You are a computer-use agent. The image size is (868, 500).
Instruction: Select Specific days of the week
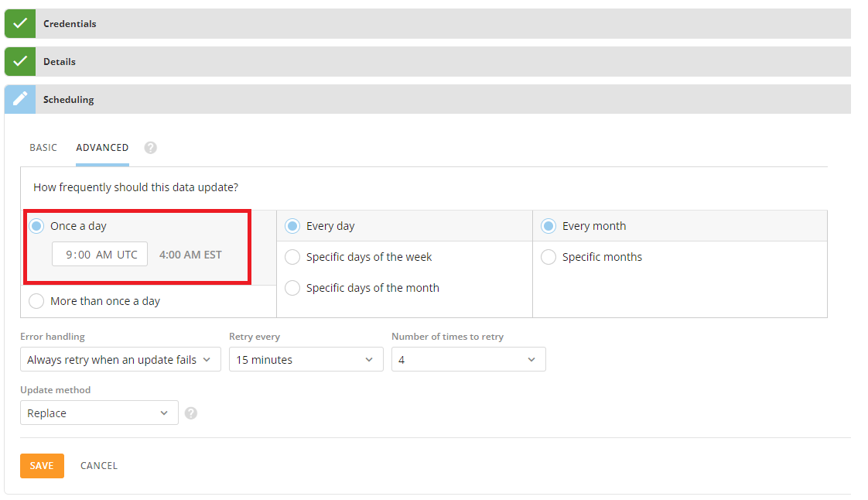click(x=292, y=257)
